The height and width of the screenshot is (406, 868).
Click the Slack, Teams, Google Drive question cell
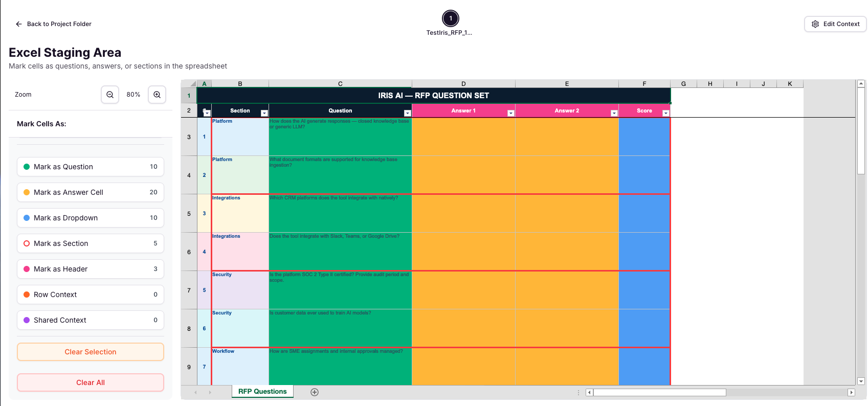(340, 252)
